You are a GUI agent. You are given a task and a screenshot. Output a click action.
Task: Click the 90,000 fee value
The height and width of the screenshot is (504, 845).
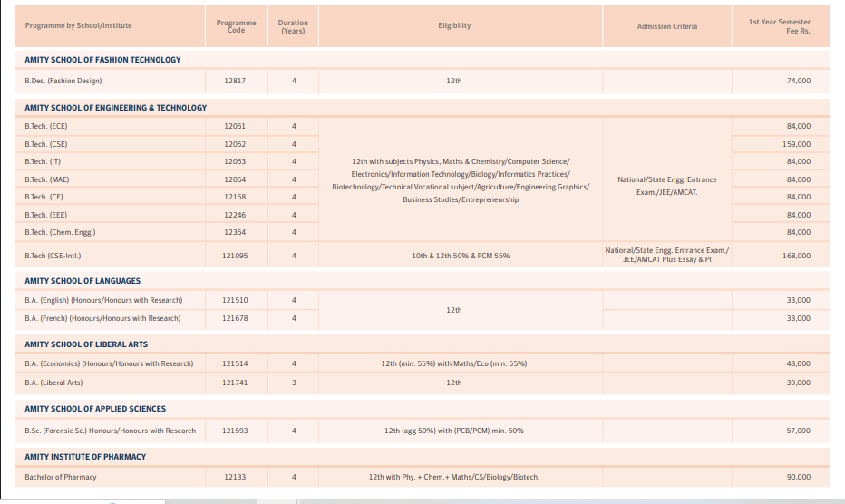coord(799,477)
